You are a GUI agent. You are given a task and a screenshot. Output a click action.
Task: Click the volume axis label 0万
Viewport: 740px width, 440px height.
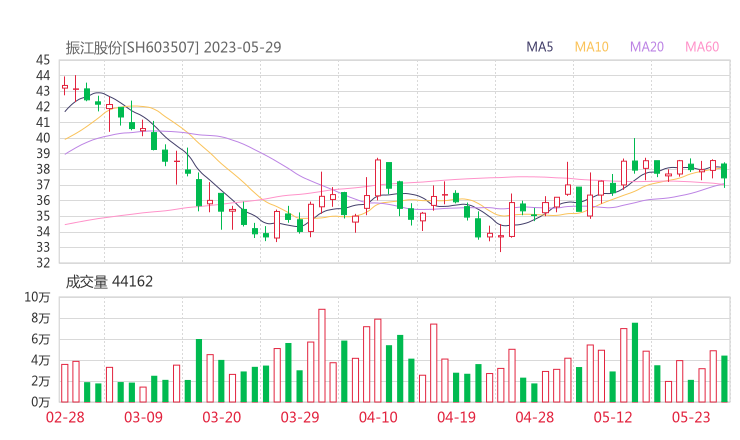coord(41,402)
